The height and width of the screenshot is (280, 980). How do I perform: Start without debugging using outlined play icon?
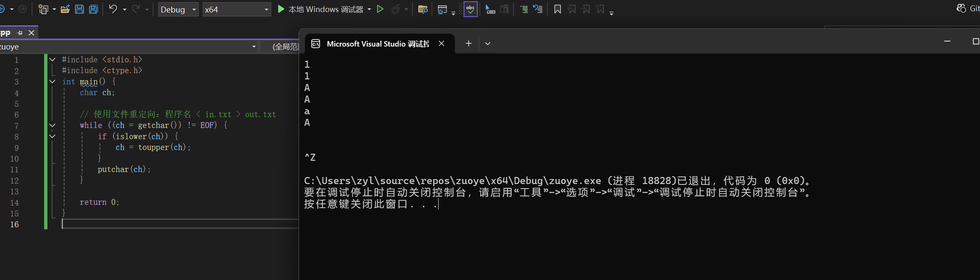[380, 9]
